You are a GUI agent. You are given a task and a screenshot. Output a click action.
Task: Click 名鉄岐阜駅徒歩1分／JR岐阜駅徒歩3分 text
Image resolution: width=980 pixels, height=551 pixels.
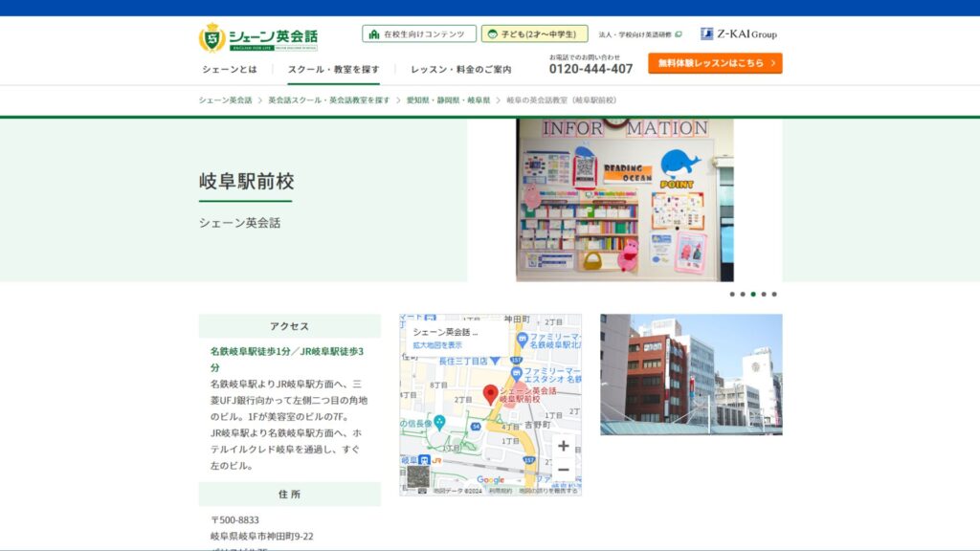pyautogui.click(x=287, y=360)
